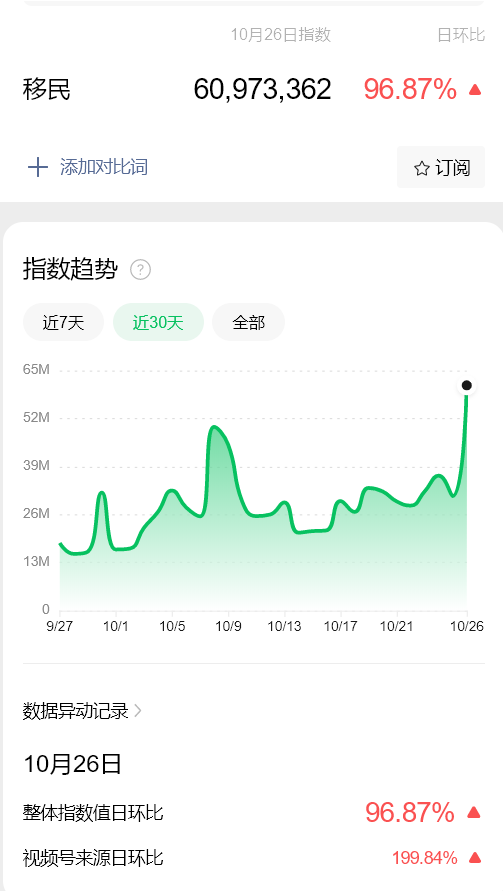Viewport: 503px width, 891px height.
Task: Select the 近30天 time range
Action: pyautogui.click(x=158, y=322)
